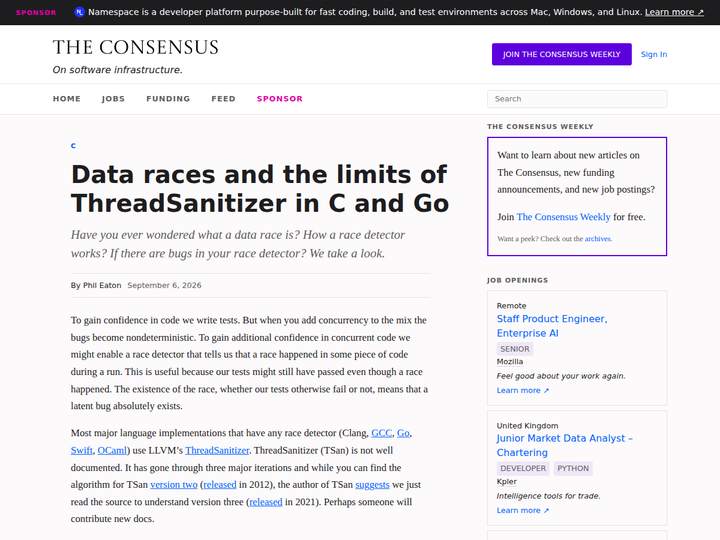The height and width of the screenshot is (540, 720).
Task: Click the SENIOR tag on Mozilla job
Action: click(x=515, y=349)
